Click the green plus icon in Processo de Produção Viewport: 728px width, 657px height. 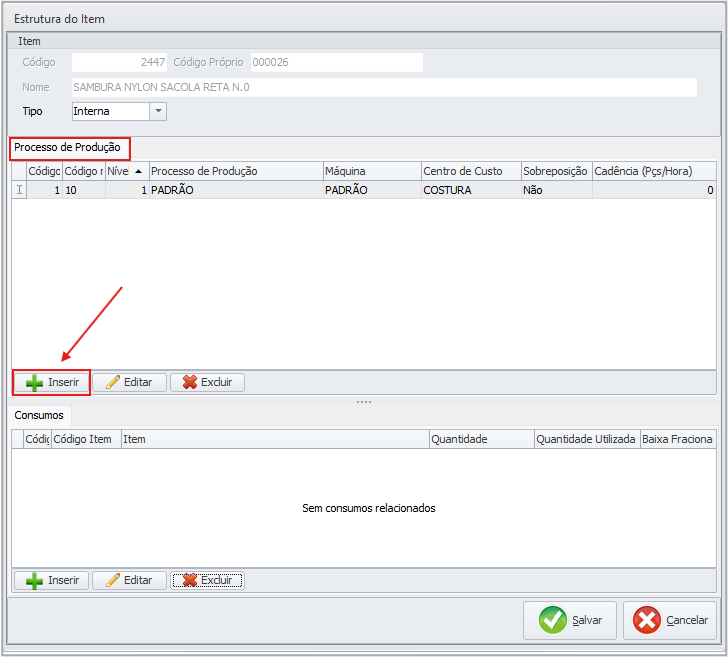pyautogui.click(x=34, y=383)
